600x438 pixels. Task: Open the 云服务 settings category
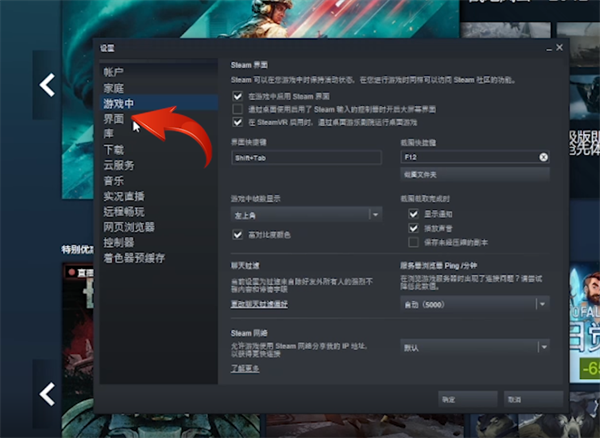click(x=119, y=165)
